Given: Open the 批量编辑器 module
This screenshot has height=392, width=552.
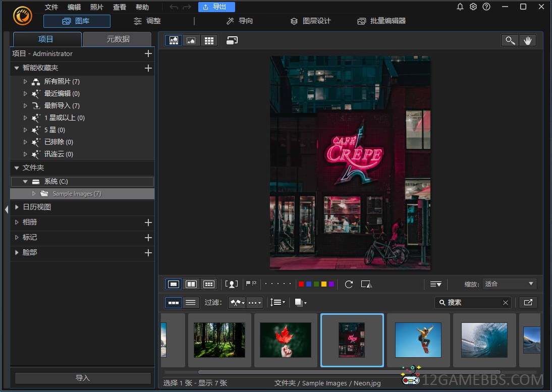Looking at the screenshot, I should point(381,21).
